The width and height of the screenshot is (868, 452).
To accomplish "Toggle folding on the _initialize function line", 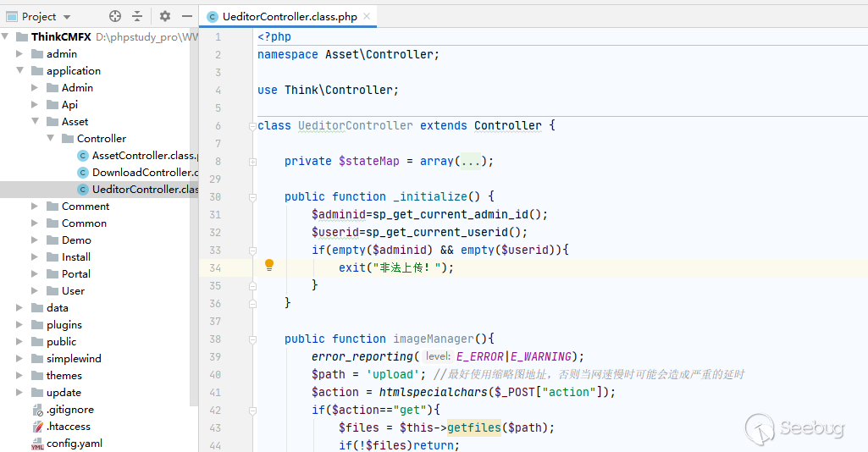I will (x=252, y=196).
